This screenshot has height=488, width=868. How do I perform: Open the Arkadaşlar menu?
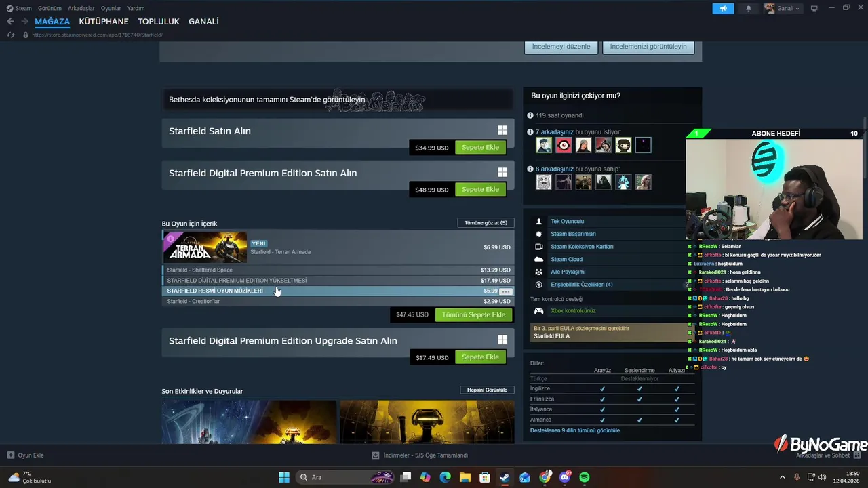pyautogui.click(x=81, y=8)
